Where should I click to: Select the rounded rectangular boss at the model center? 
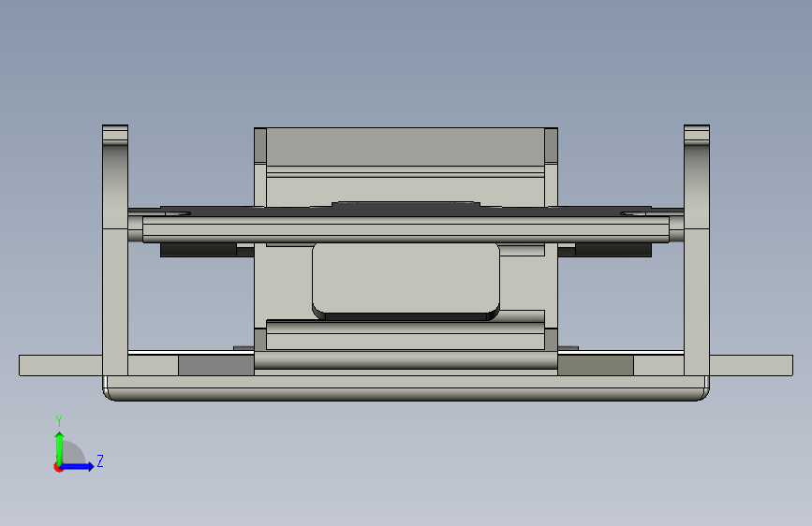(406, 279)
